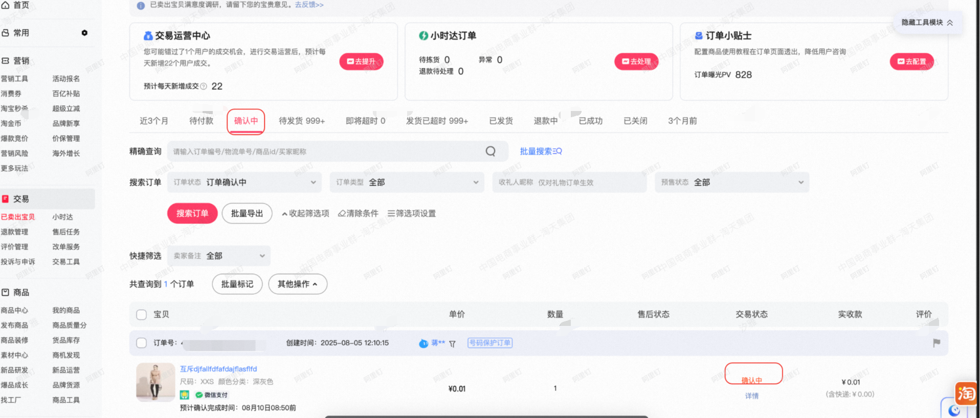Click the 交易运营中心 card icon
980x418 pixels.
pos(148,36)
